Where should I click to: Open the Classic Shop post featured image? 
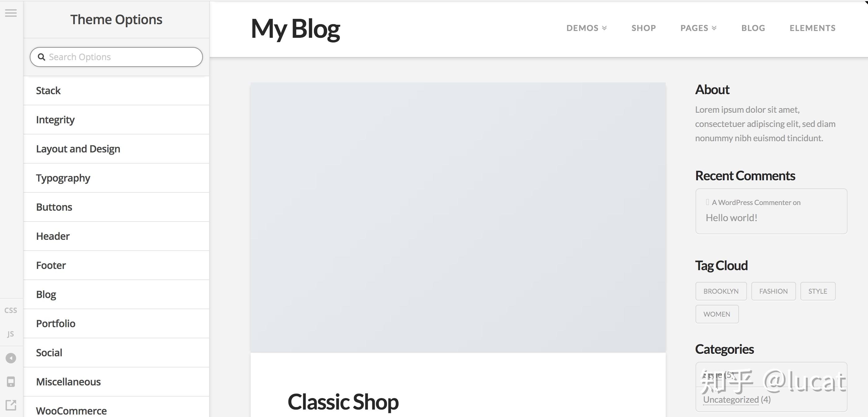458,217
